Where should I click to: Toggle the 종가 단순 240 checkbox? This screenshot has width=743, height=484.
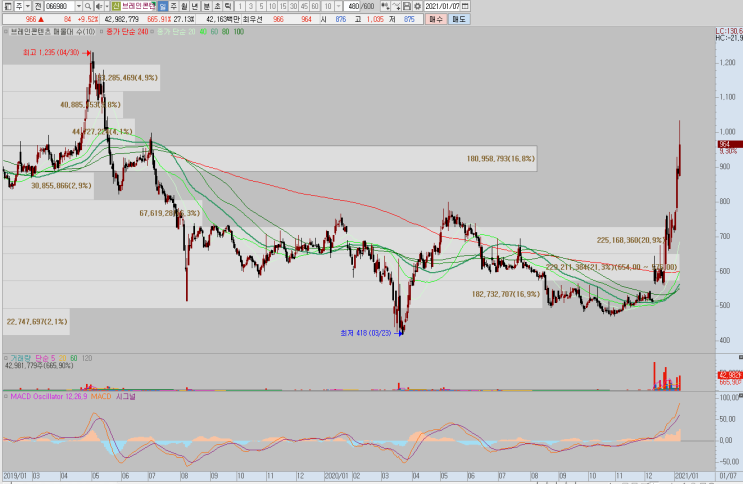[x=101, y=32]
